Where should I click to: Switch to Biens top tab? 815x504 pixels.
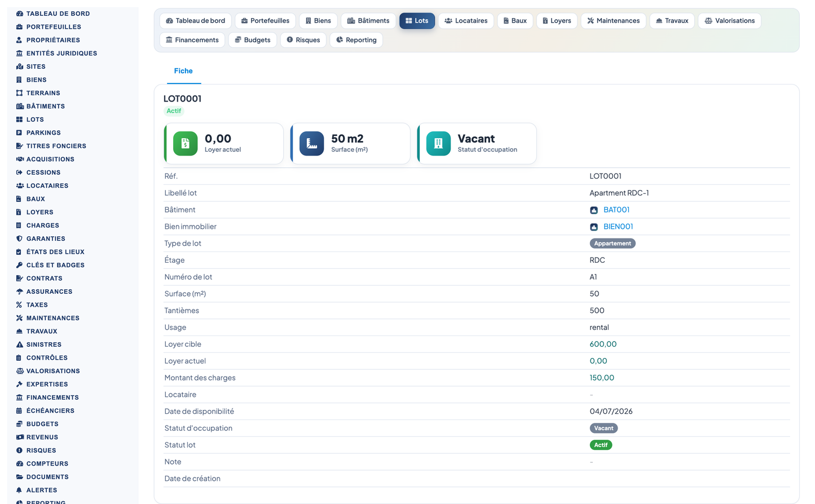(318, 21)
